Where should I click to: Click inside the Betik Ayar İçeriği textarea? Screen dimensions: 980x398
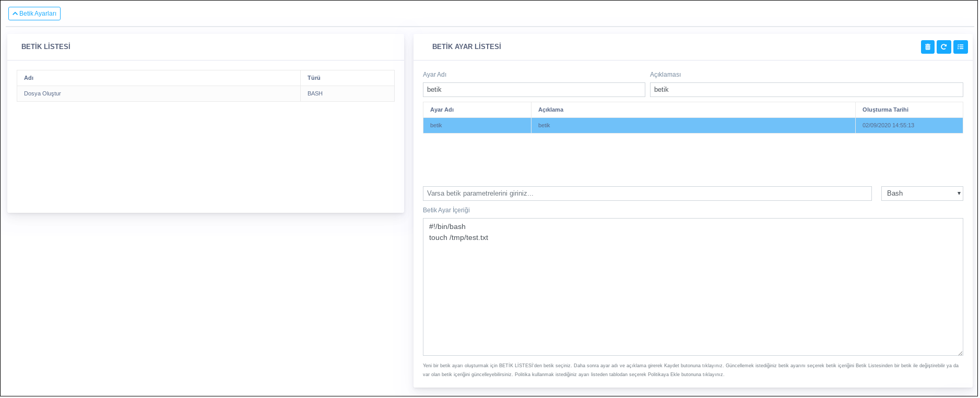(692, 287)
